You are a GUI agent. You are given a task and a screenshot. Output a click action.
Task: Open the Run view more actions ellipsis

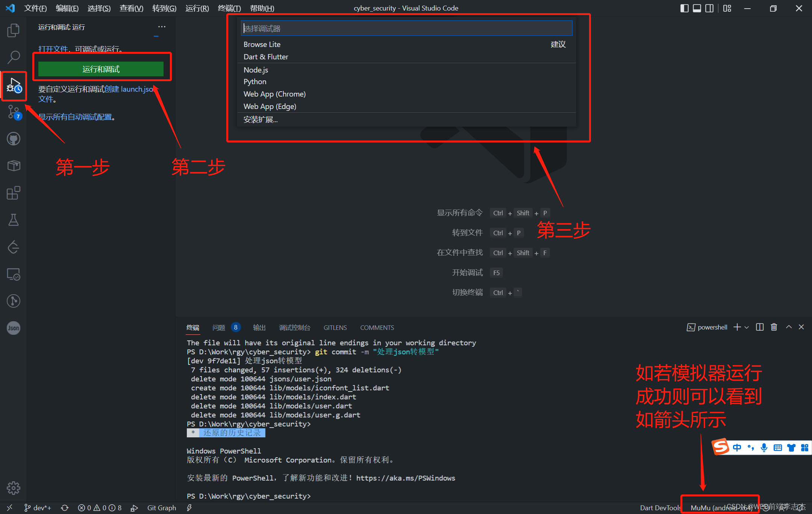pyautogui.click(x=162, y=27)
